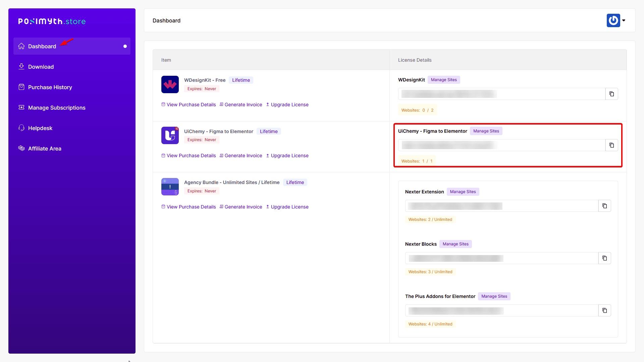The image size is (644, 362).
Task: Generate Invoice for Agency Bundle
Action: click(x=241, y=207)
